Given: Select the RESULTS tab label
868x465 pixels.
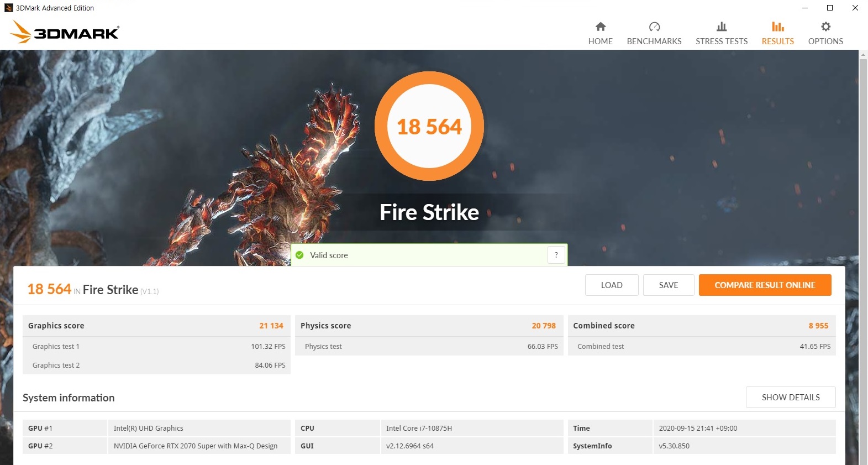Looking at the screenshot, I should [778, 41].
